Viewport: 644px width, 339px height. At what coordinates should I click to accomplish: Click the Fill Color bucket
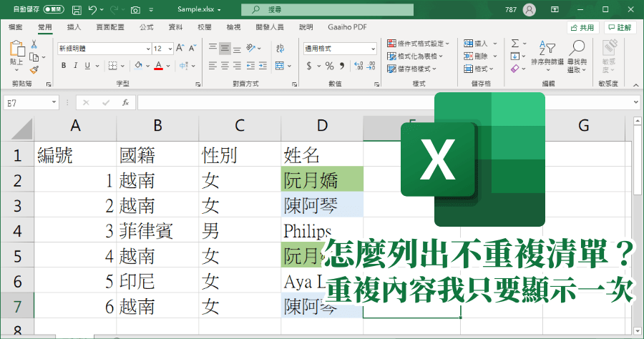coord(138,66)
